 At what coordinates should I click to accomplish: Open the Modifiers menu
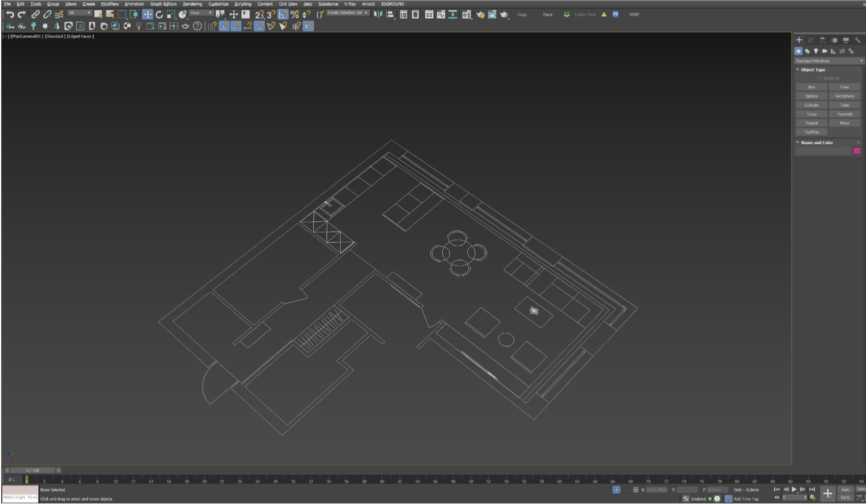pos(110,4)
